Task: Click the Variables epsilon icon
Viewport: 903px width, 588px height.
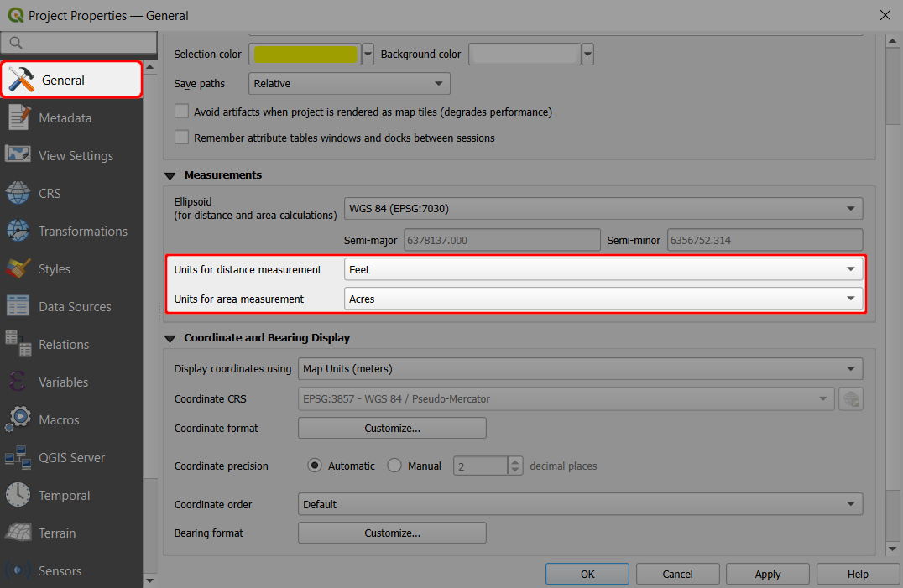Action: click(x=18, y=382)
